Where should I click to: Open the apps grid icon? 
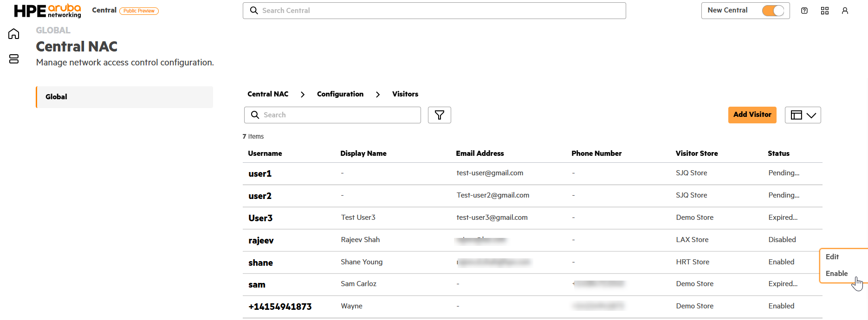tap(825, 11)
